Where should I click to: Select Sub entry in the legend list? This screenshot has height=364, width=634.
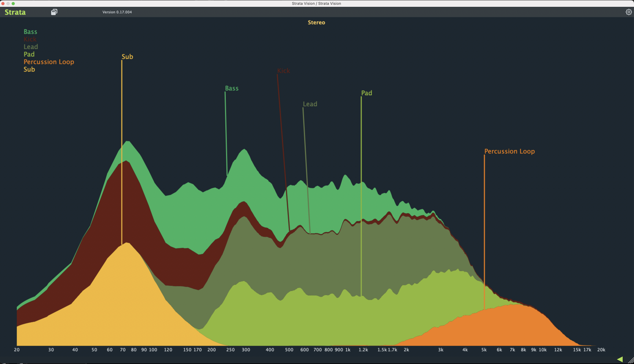[x=29, y=69]
